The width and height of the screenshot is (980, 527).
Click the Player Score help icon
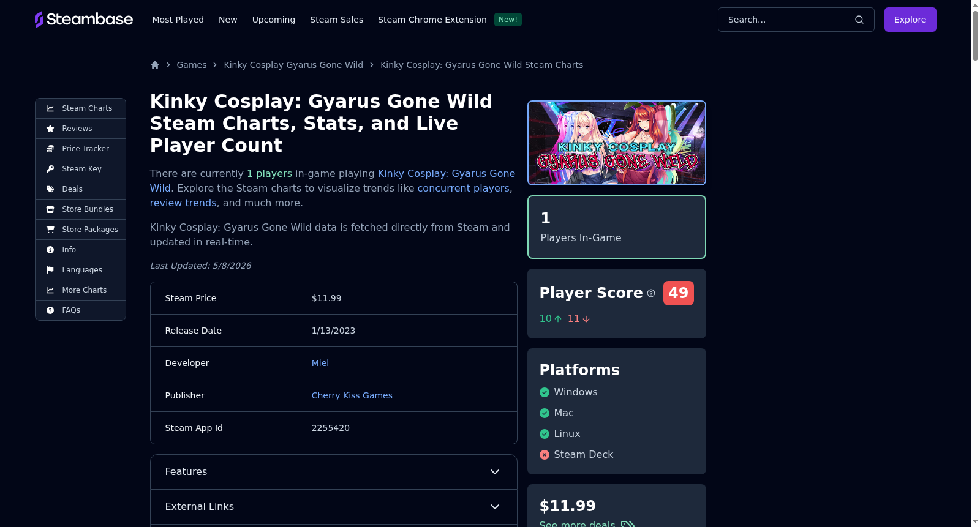(651, 293)
